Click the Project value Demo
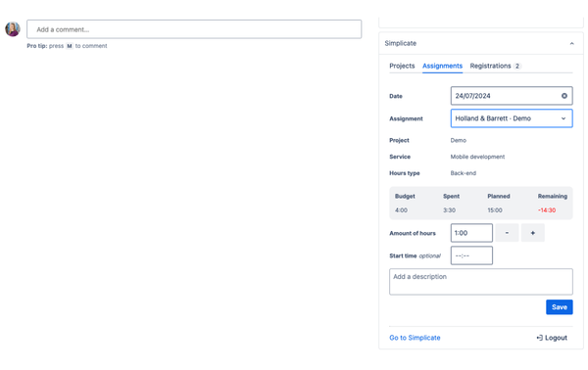 459,140
